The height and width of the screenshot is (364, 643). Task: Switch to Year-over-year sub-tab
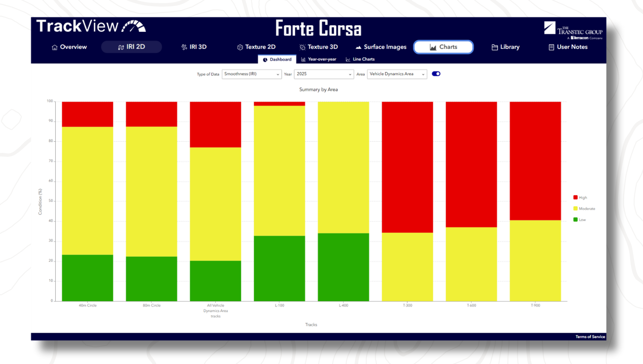point(318,60)
